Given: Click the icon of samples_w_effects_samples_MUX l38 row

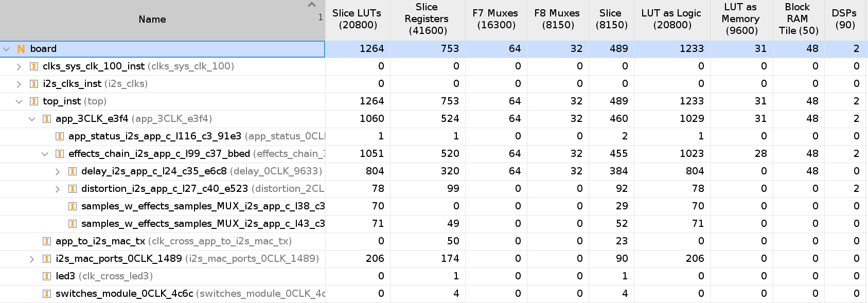Looking at the screenshot, I should pyautogui.click(x=73, y=206).
